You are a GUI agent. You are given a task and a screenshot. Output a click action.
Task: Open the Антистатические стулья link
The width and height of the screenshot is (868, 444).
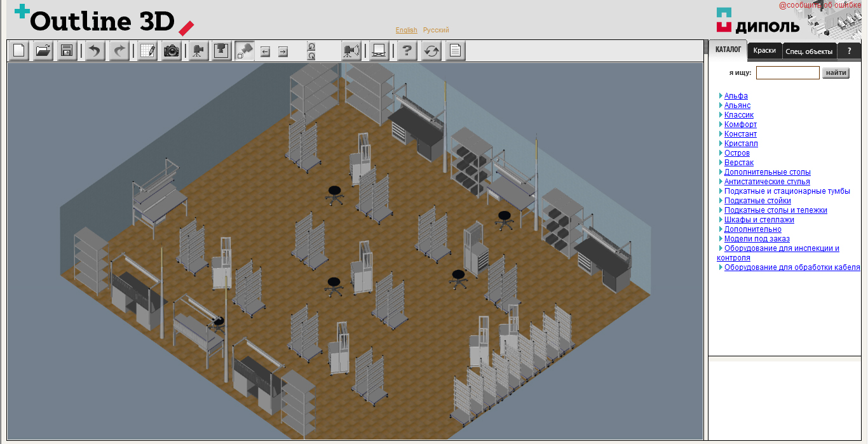click(x=767, y=182)
